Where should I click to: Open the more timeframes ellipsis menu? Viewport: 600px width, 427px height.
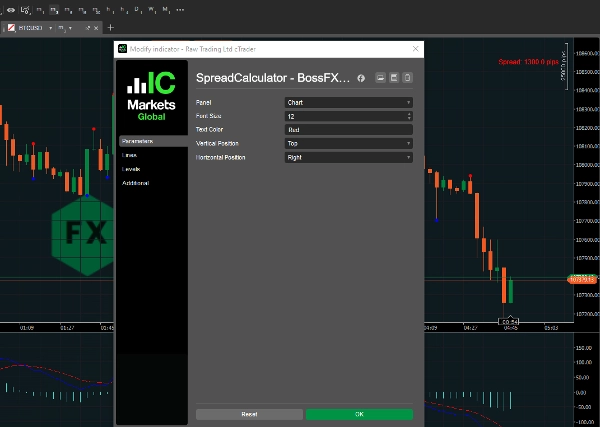pos(180,10)
